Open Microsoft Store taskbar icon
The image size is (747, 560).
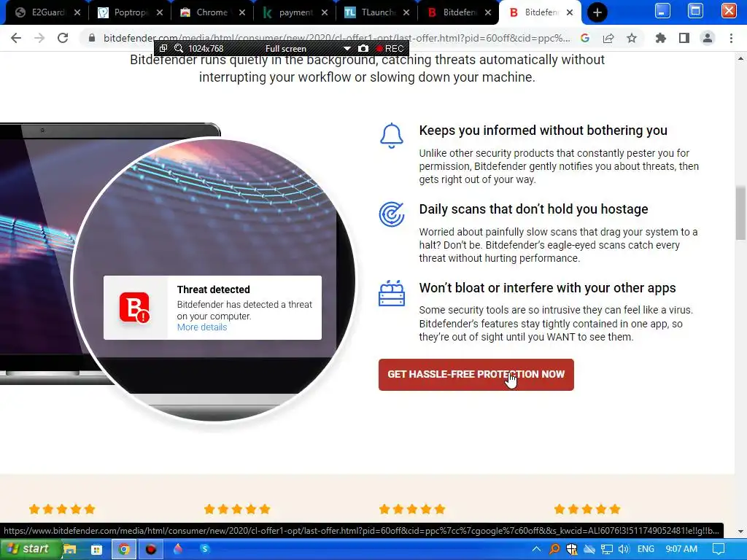coord(97,550)
